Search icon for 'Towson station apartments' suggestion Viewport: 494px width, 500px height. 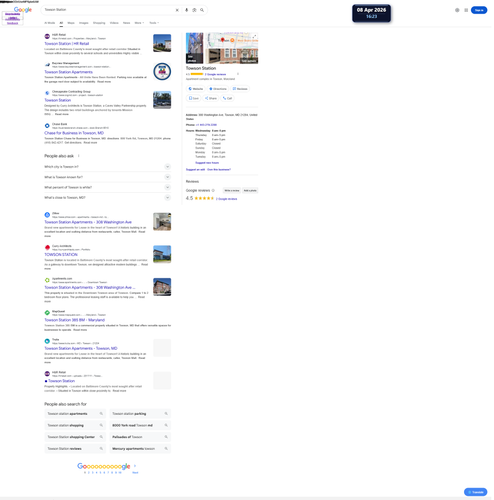pos(101,414)
